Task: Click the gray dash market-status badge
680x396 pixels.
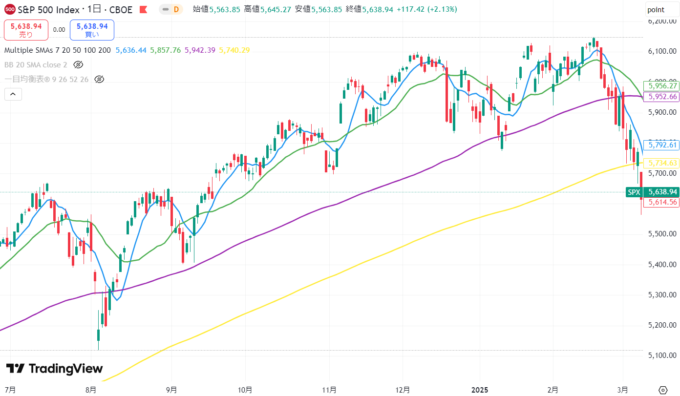Action: pos(165,9)
